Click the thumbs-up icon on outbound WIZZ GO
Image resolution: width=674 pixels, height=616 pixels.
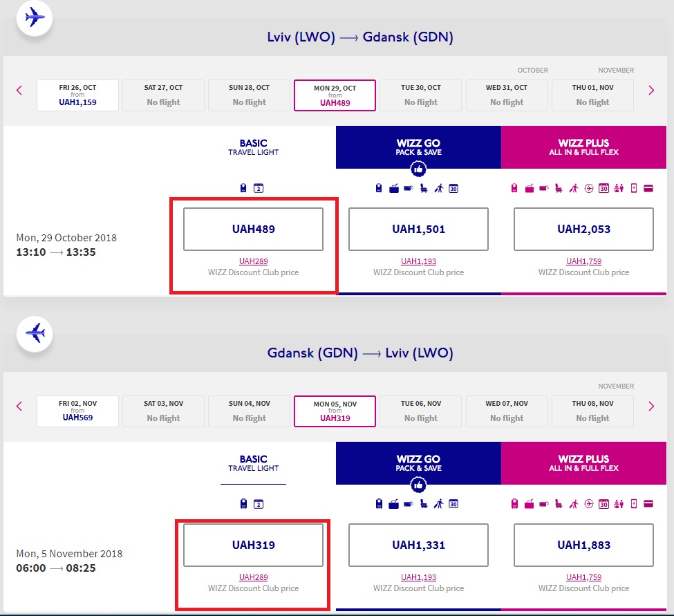418,169
